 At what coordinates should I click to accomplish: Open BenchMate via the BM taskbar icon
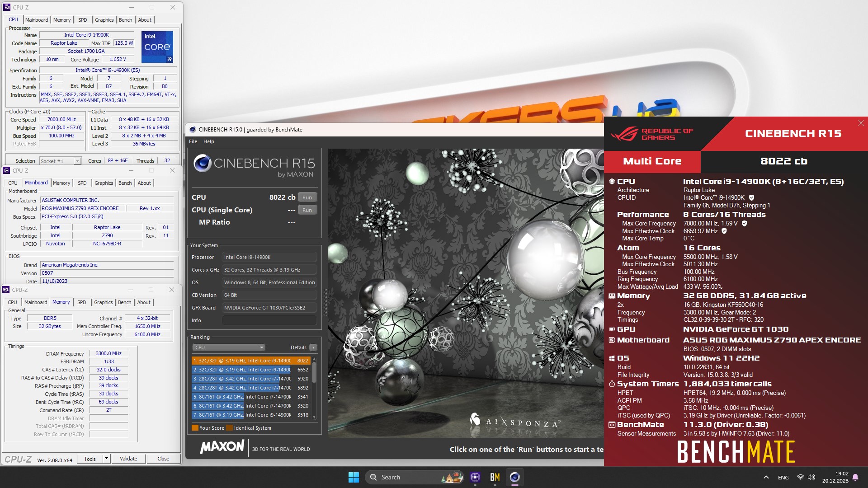pyautogui.click(x=495, y=477)
